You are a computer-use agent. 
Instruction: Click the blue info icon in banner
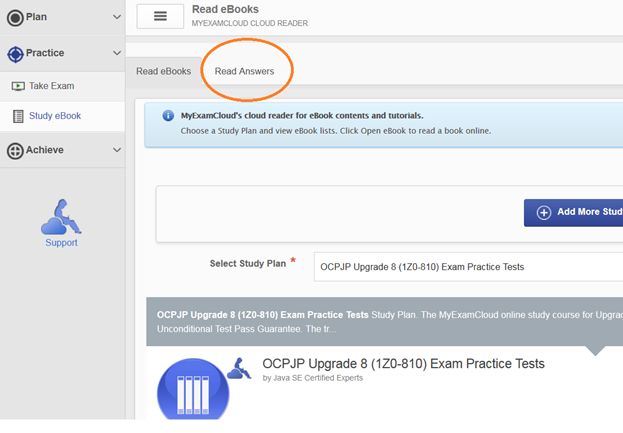168,116
